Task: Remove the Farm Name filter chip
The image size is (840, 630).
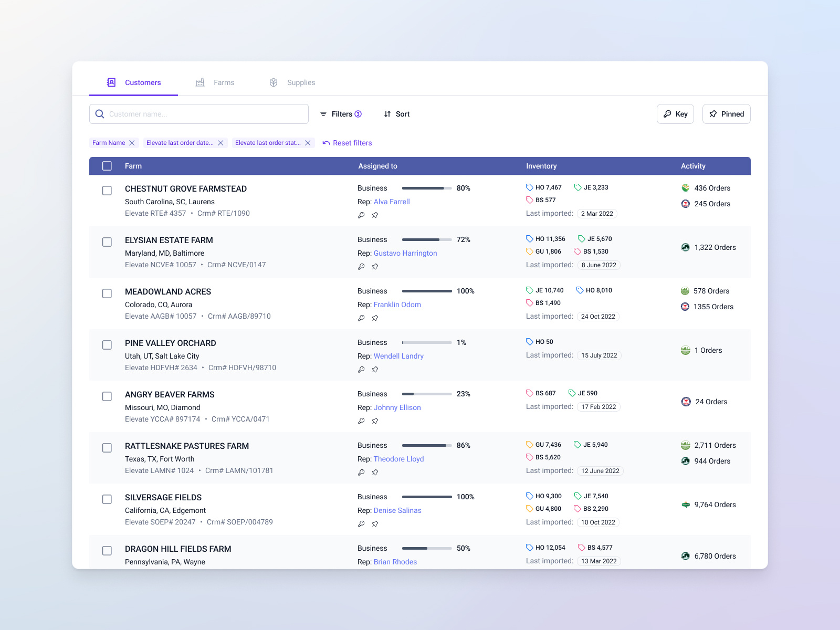Action: click(x=132, y=142)
